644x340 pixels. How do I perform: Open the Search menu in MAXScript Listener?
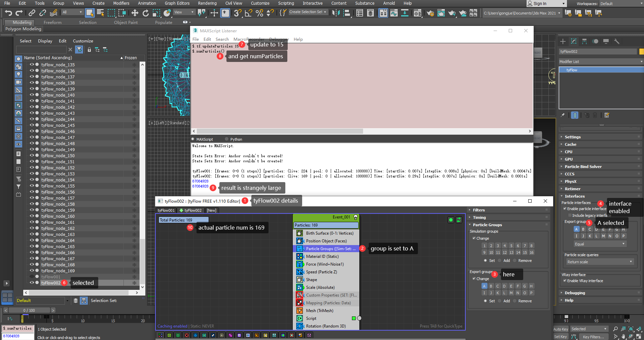click(x=222, y=39)
